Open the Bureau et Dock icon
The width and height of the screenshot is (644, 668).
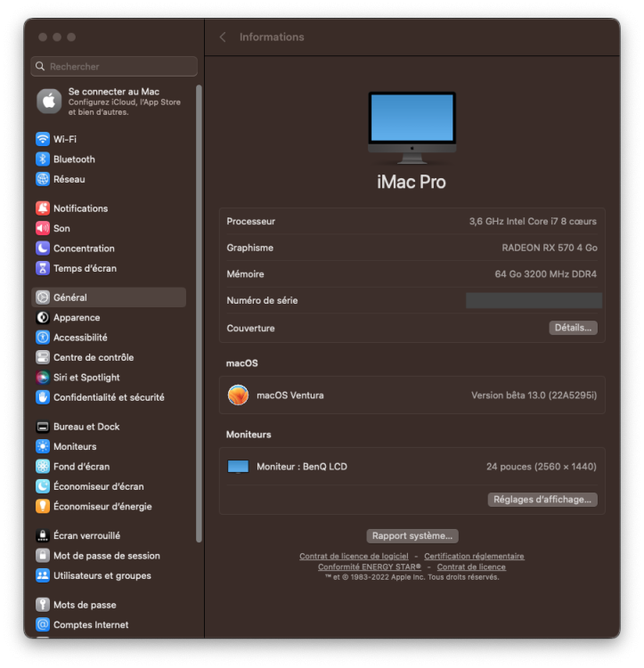tap(43, 427)
